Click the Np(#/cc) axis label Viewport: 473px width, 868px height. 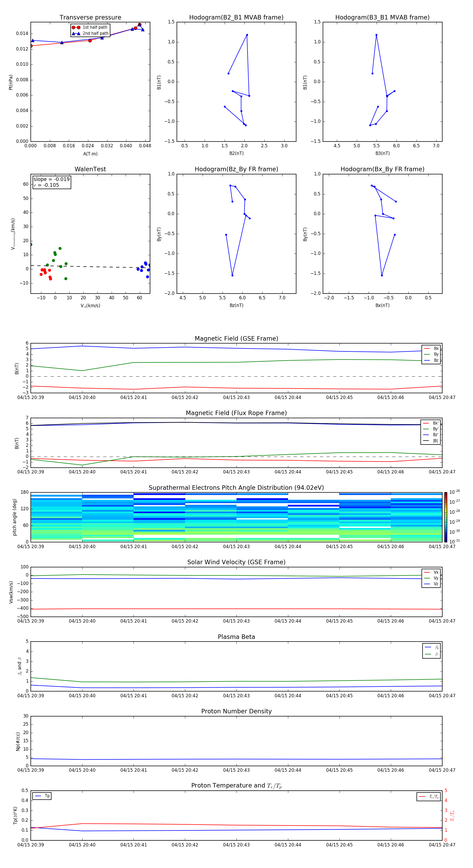pos(18,741)
